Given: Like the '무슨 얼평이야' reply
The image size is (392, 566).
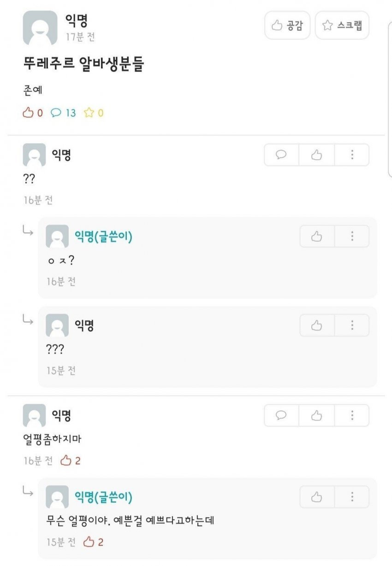Looking at the screenshot, I should click(316, 497).
